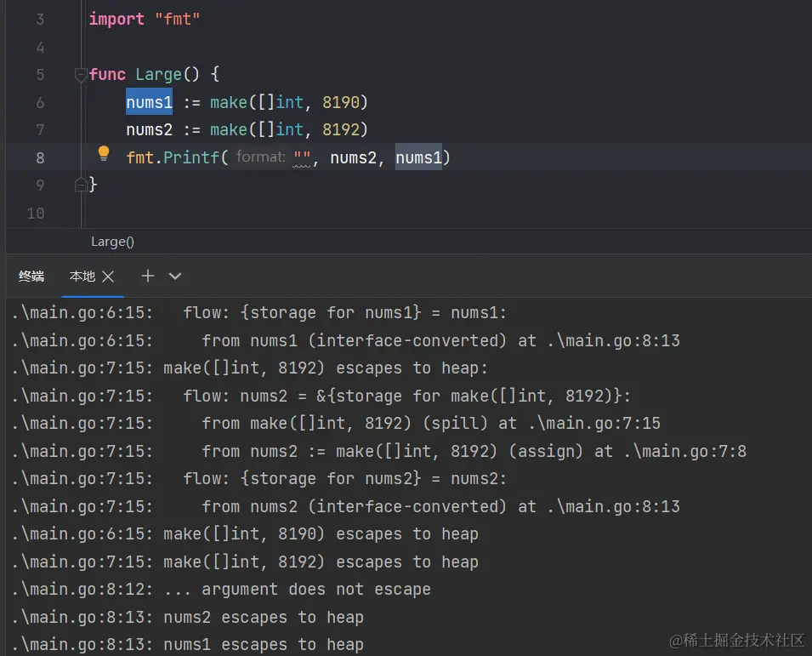The width and height of the screenshot is (812, 656).
Task: Click 'flow: nums2 = &{storage for make' output line
Action: 321,396
